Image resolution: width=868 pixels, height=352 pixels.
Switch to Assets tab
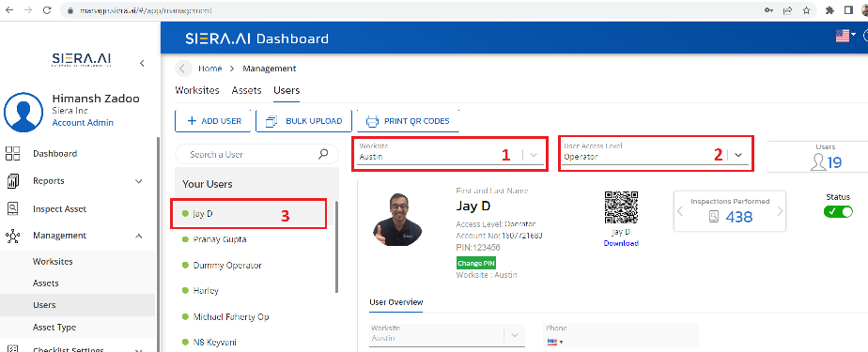tap(246, 90)
